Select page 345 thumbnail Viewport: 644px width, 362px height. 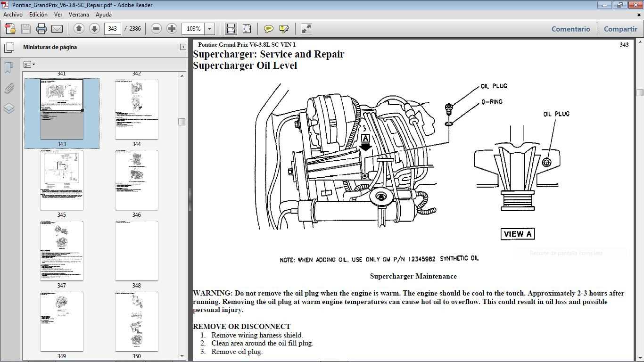click(62, 180)
